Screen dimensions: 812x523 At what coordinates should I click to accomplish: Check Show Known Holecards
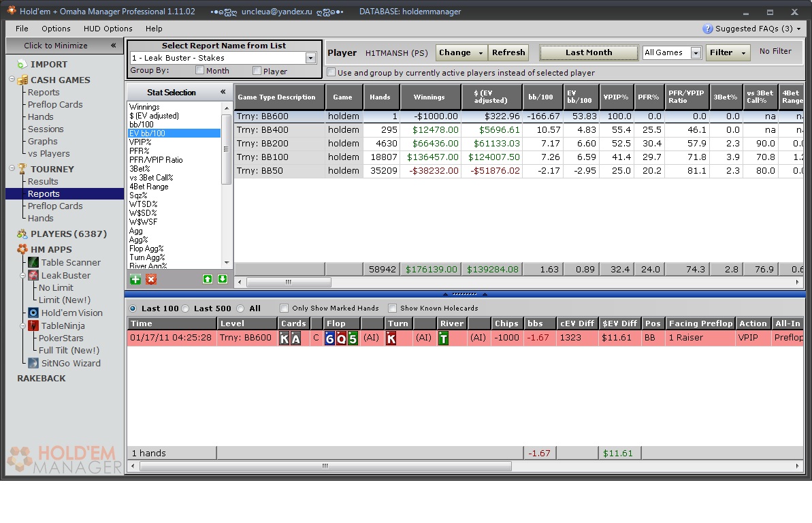point(393,308)
